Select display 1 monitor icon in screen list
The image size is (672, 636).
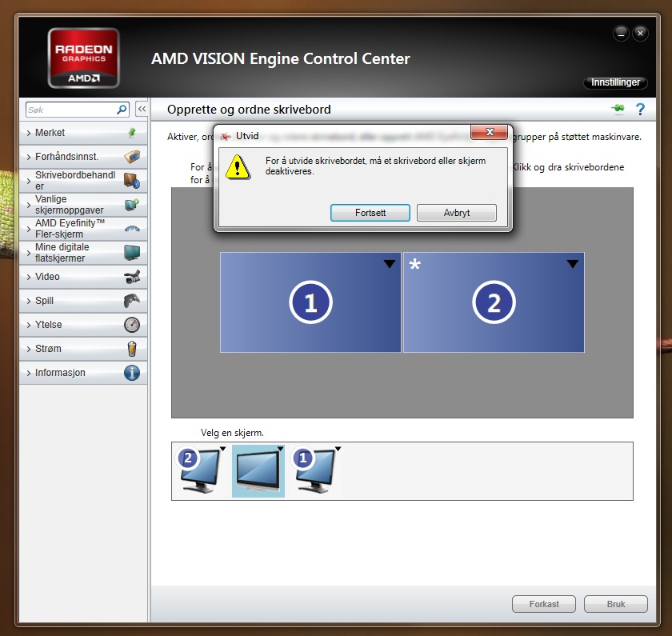(x=316, y=470)
